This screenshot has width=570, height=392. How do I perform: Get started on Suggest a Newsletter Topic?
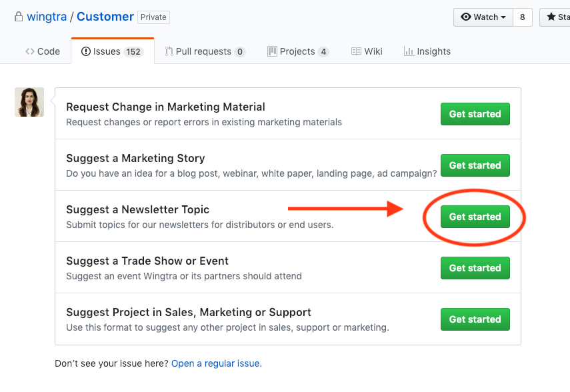coord(475,217)
